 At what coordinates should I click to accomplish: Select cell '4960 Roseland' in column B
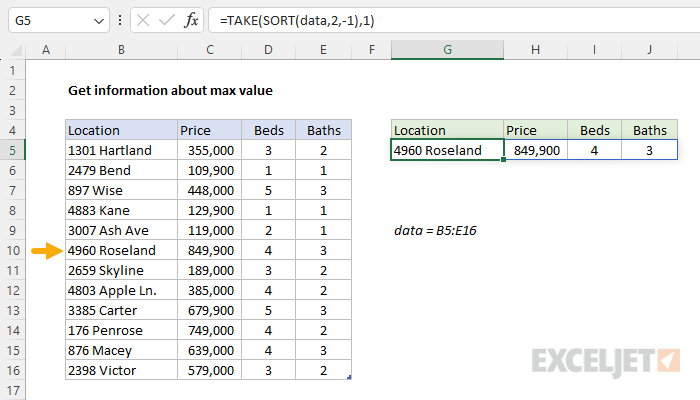[x=121, y=250]
